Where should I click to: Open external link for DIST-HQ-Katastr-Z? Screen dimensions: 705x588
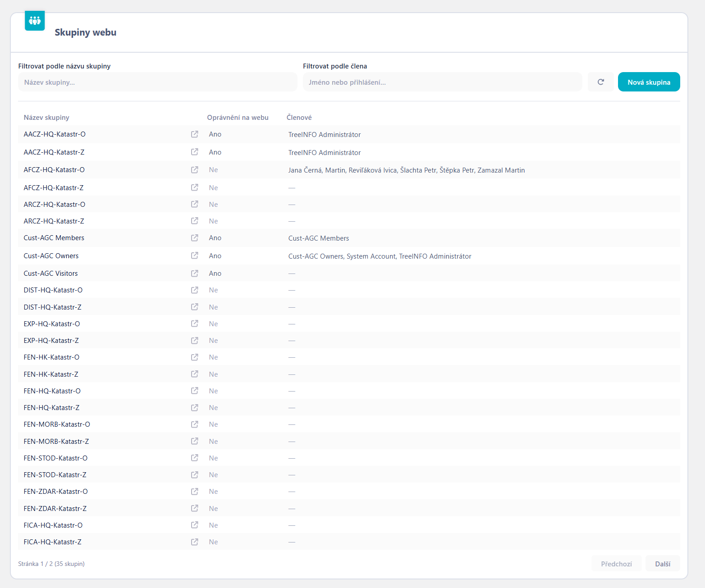coord(195,307)
